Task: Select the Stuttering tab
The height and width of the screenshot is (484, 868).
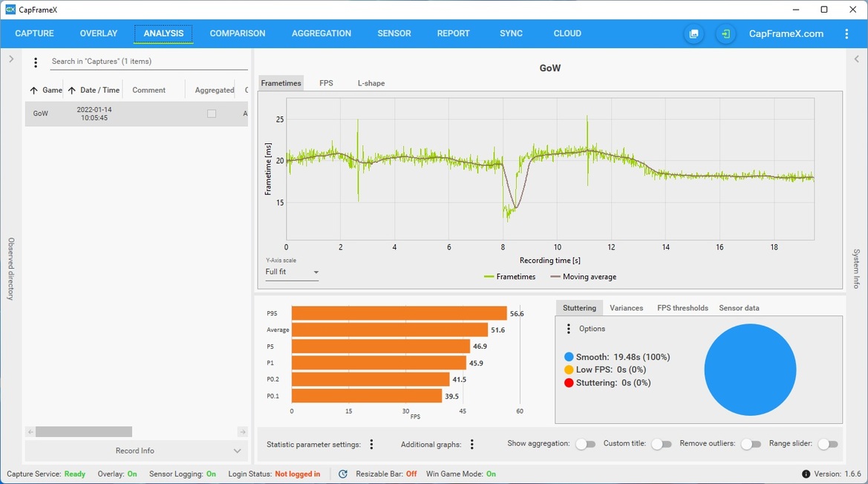Action: [x=579, y=308]
